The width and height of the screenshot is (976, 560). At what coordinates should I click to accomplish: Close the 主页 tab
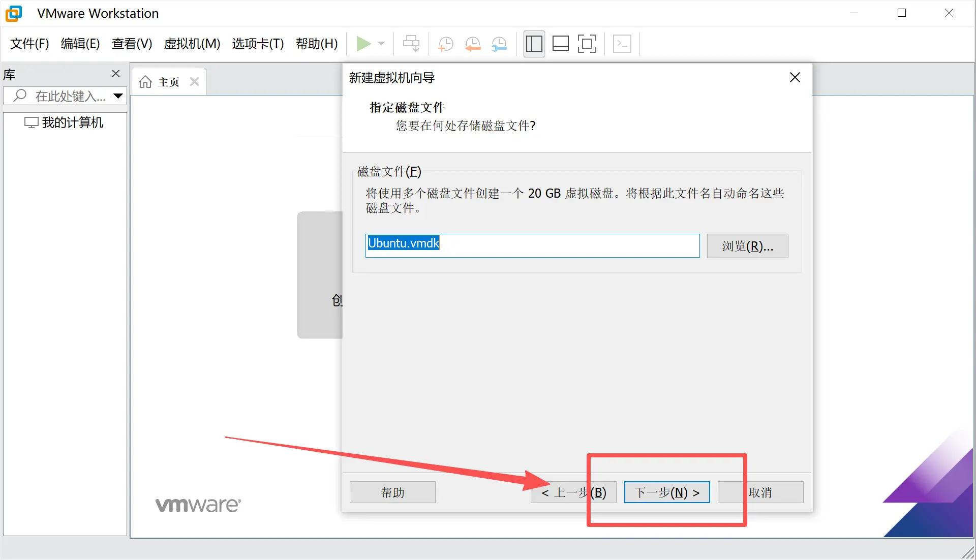coord(194,82)
